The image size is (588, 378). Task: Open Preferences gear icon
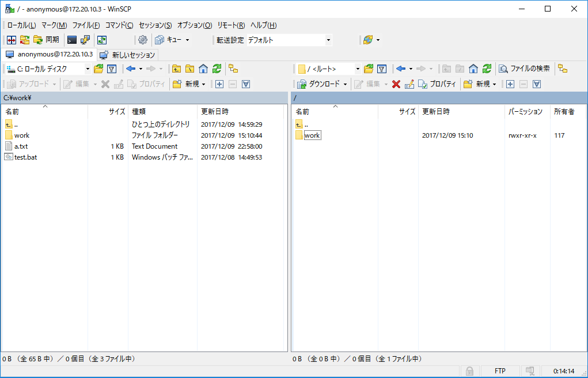coord(143,40)
